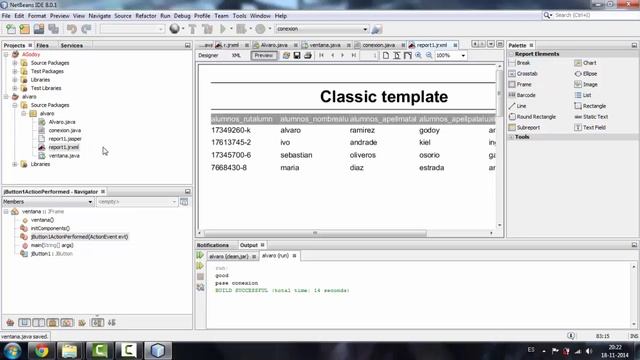Toggle Show Static Members in Navigator

tap(39, 322)
